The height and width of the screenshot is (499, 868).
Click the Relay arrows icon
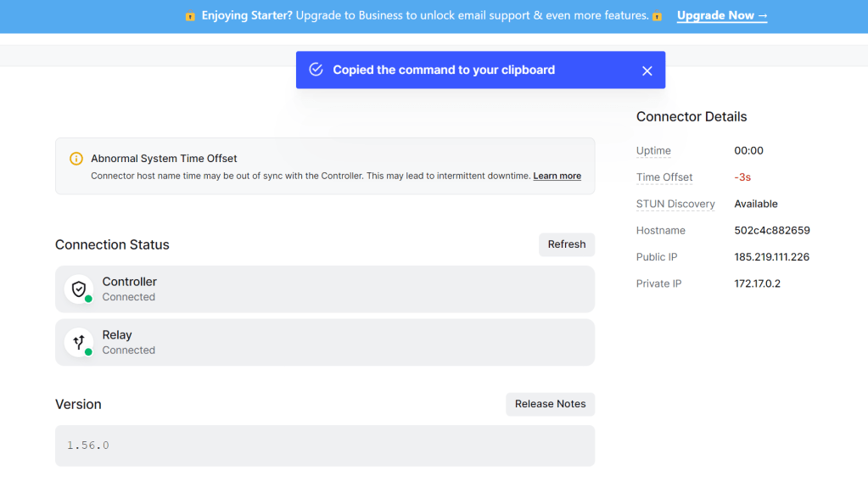coord(79,342)
